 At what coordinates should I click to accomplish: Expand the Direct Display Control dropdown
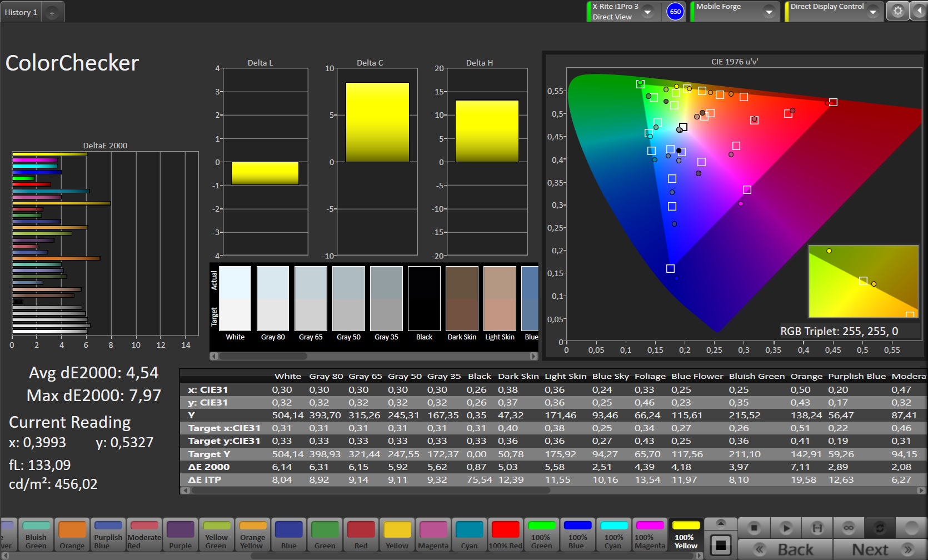coord(873,12)
